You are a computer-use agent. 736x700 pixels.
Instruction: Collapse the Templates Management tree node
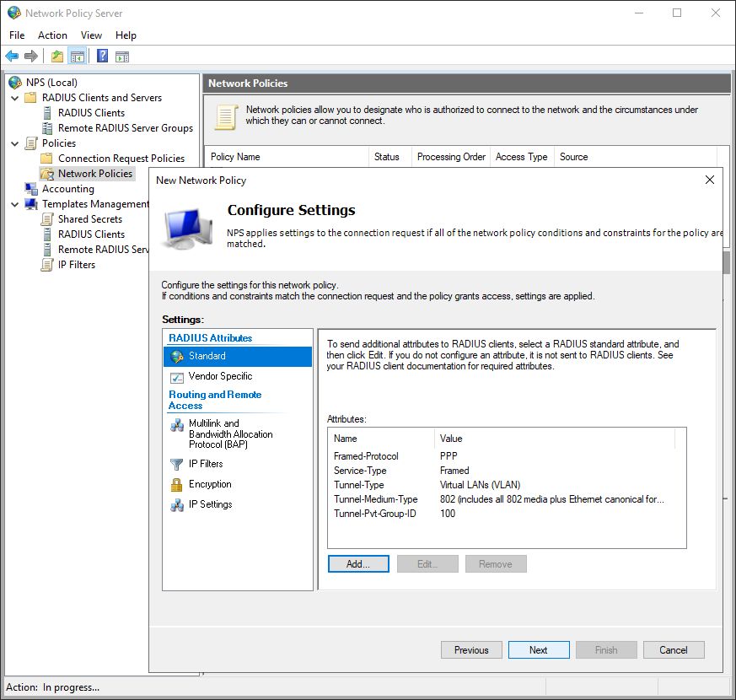tap(15, 204)
